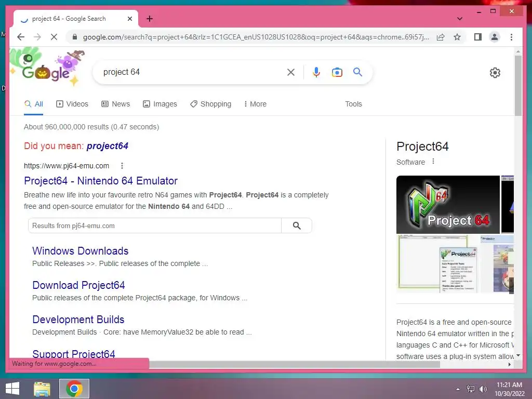
Task: Search within pj64-emu.com site button
Action: click(x=297, y=225)
